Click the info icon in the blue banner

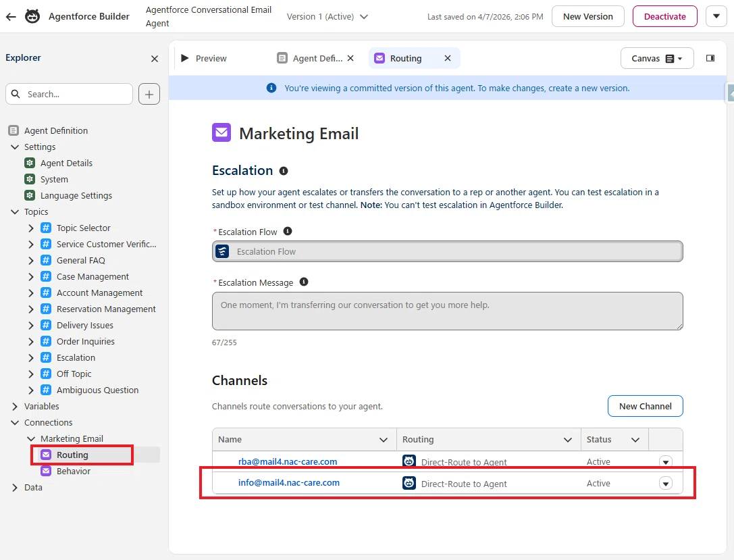[x=271, y=88]
